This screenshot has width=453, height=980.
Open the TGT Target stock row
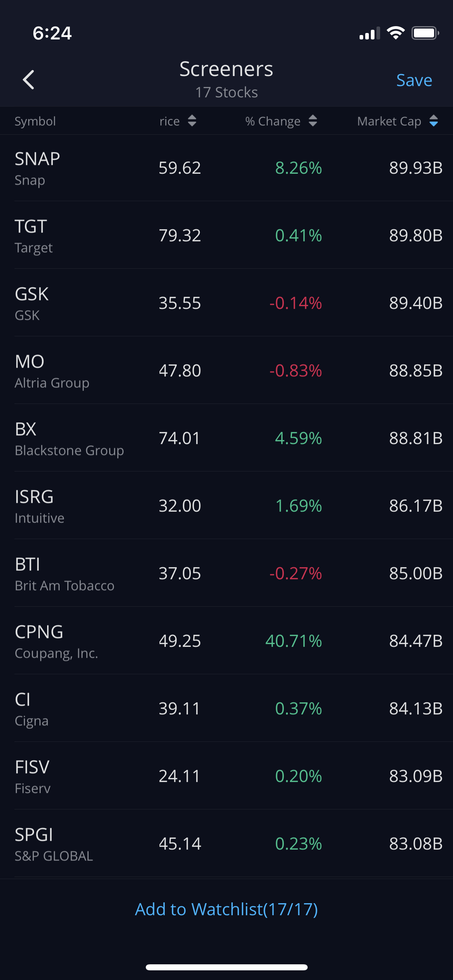[x=226, y=236]
